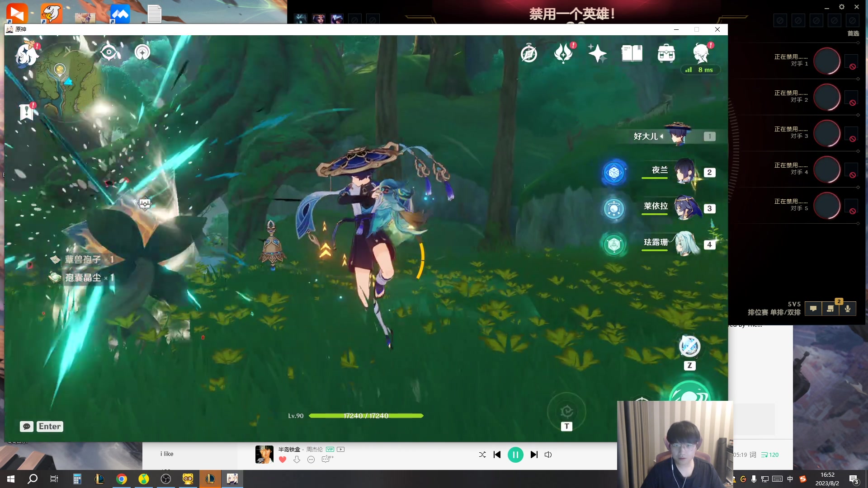Open the co-op mode icon
This screenshot has width=868, height=488.
click(x=142, y=52)
